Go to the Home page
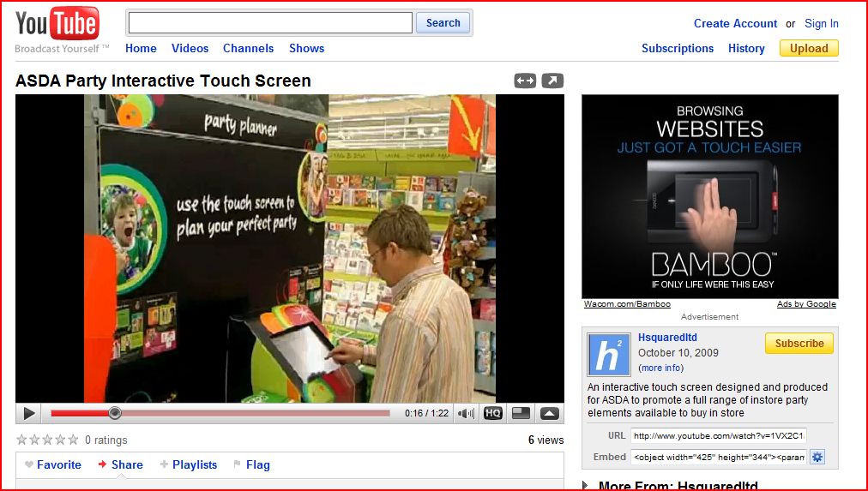 point(141,48)
